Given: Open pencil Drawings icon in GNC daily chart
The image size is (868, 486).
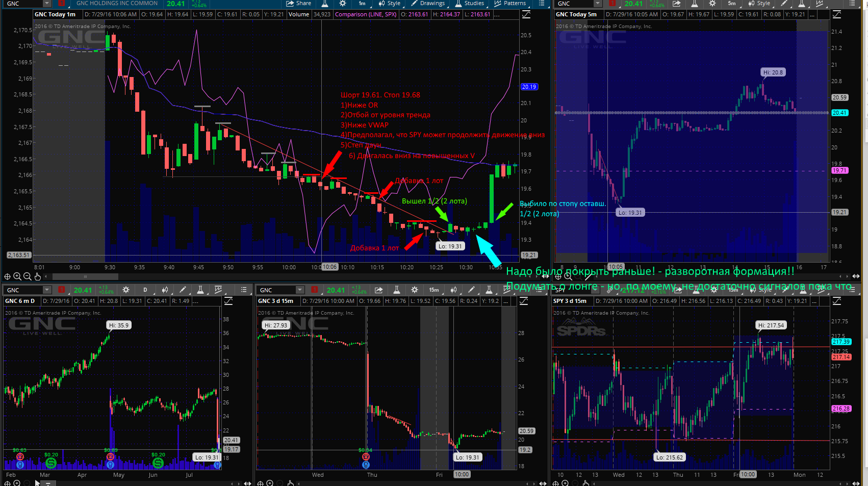Looking at the screenshot, I should 183,290.
